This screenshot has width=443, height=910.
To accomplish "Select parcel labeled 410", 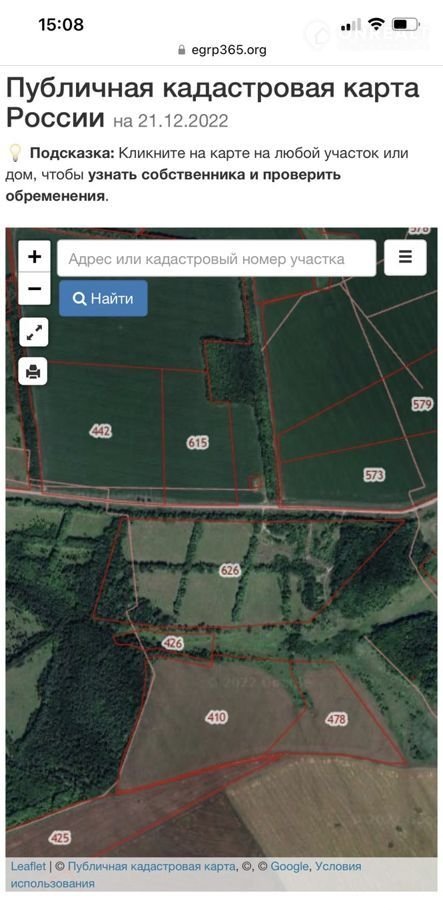I will [216, 717].
